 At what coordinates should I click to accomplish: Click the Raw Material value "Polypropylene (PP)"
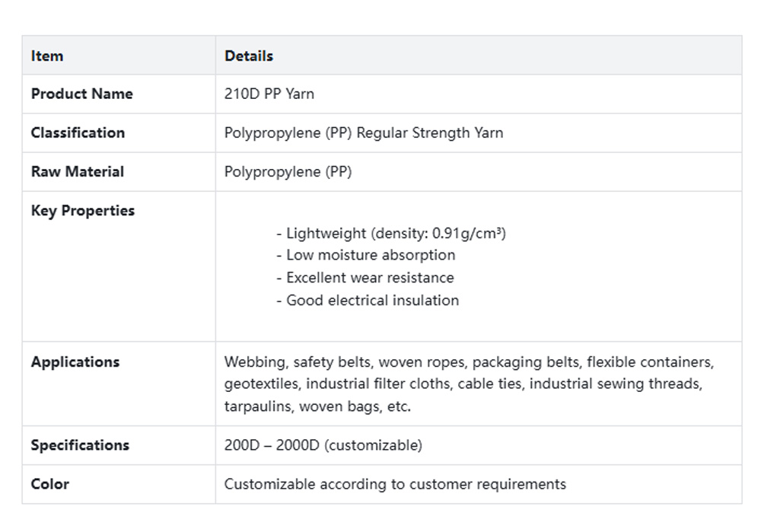click(x=288, y=171)
